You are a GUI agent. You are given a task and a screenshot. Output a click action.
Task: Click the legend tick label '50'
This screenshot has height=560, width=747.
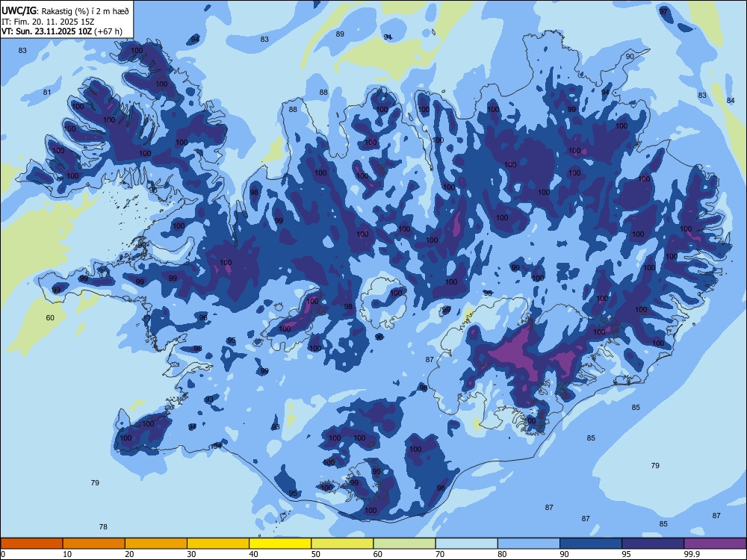click(316, 554)
